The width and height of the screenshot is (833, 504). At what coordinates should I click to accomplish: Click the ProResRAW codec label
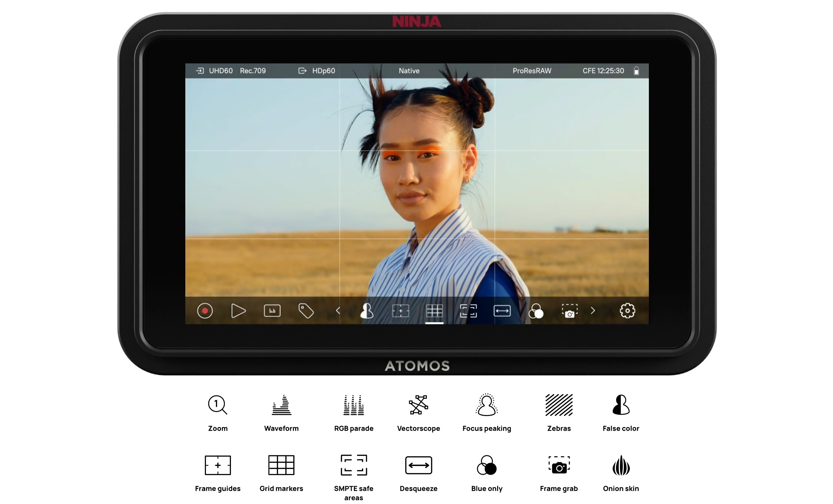[x=531, y=71]
